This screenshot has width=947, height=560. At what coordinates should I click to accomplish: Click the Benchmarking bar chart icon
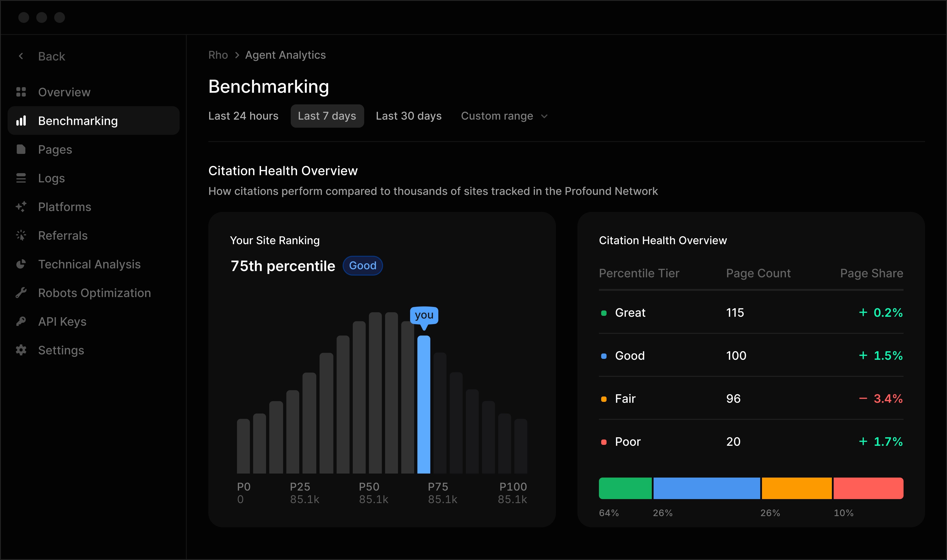click(21, 121)
